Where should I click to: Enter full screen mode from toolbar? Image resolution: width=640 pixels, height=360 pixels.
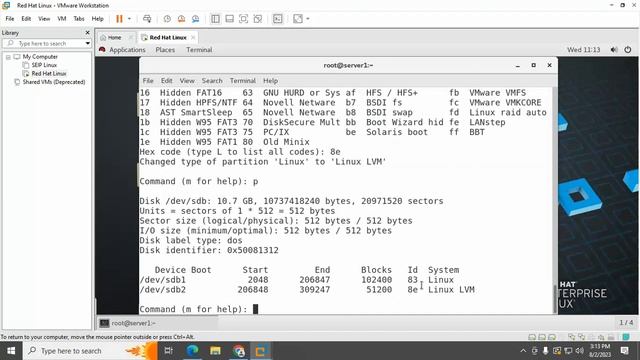[x=243, y=19]
